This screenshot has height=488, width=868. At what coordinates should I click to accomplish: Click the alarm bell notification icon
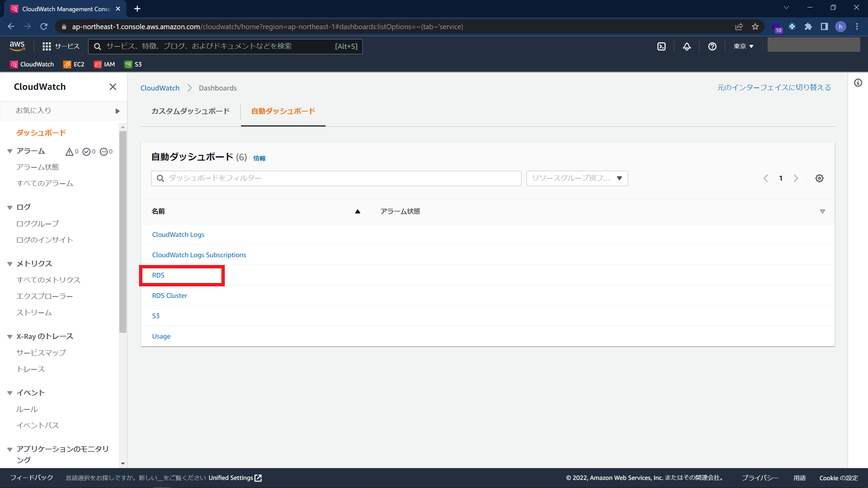686,46
